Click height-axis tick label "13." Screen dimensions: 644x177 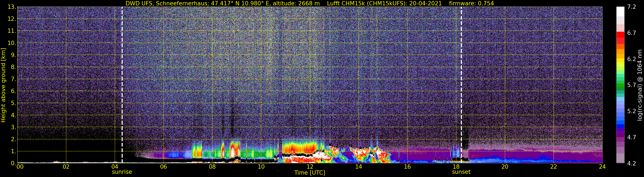pyautogui.click(x=12, y=7)
